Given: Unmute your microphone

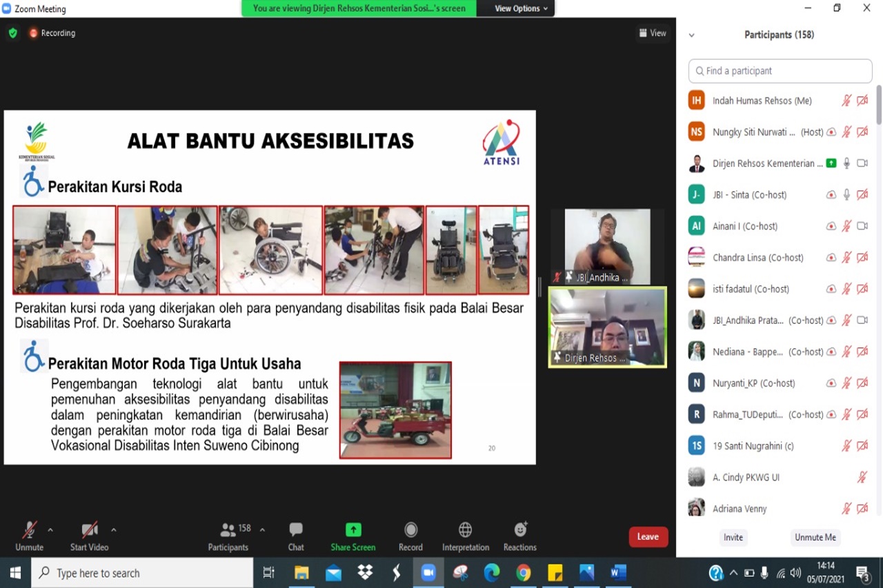Looking at the screenshot, I should coord(29,536).
